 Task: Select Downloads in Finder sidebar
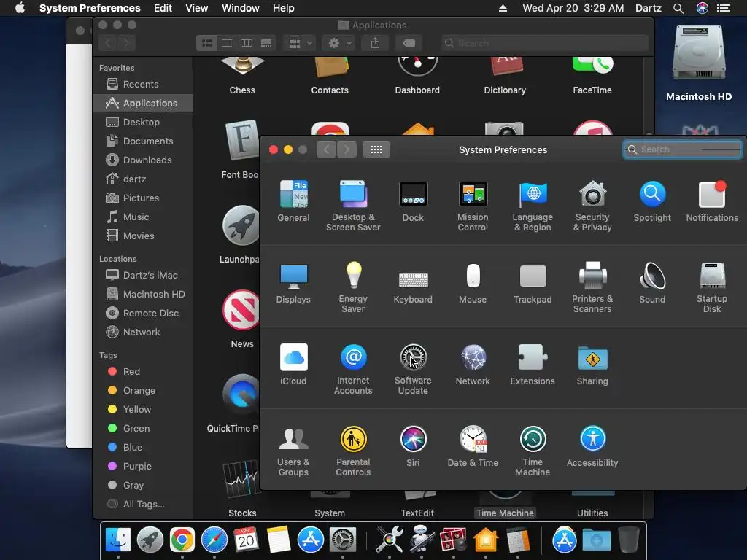point(143,160)
